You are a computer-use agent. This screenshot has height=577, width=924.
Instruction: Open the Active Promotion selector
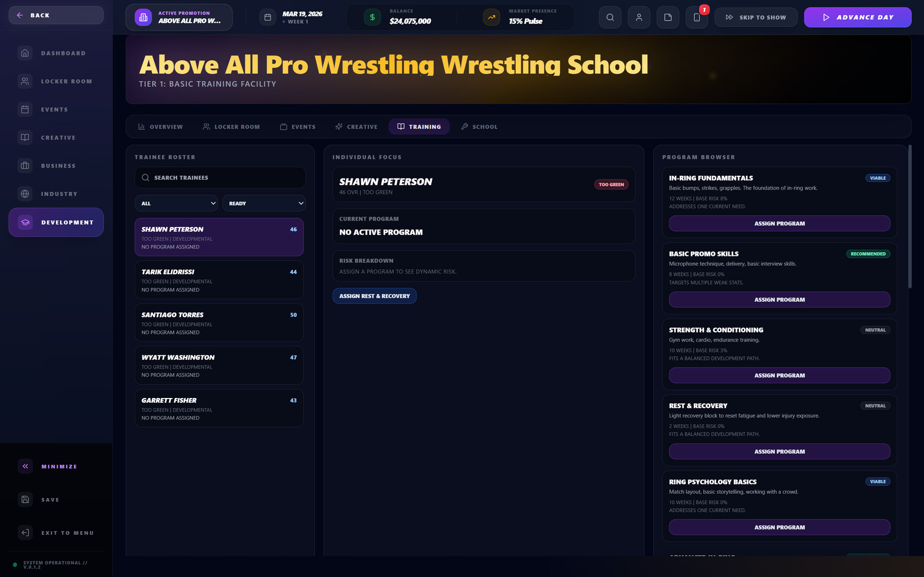coord(179,17)
